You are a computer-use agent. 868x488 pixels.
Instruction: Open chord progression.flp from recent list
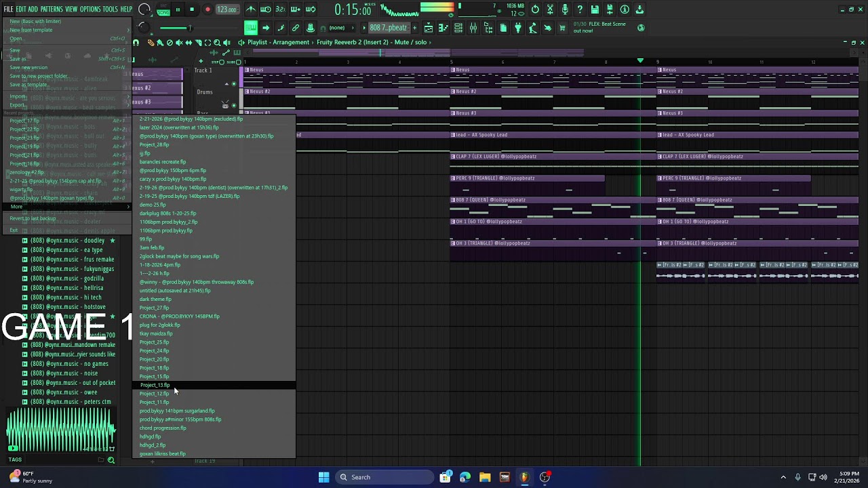coord(214,428)
